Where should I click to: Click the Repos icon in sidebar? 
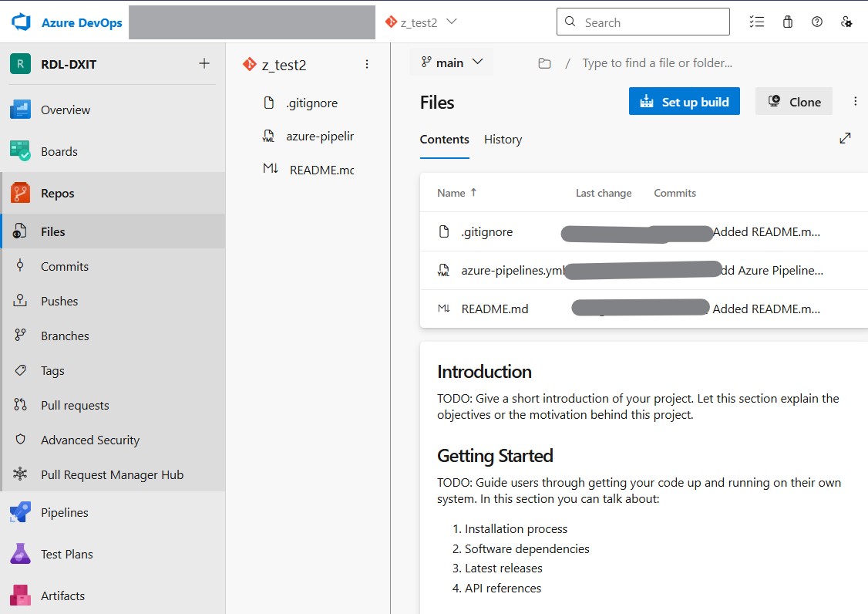coord(21,193)
